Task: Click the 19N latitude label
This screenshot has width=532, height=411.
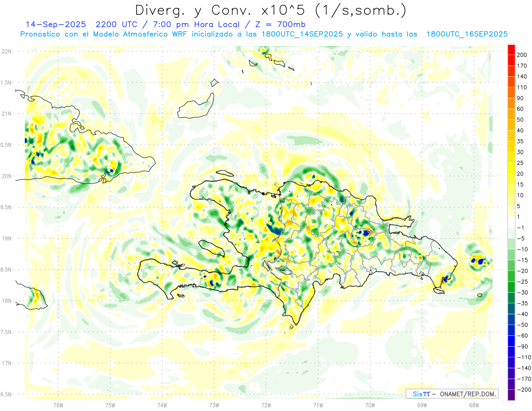Action: 7,238
